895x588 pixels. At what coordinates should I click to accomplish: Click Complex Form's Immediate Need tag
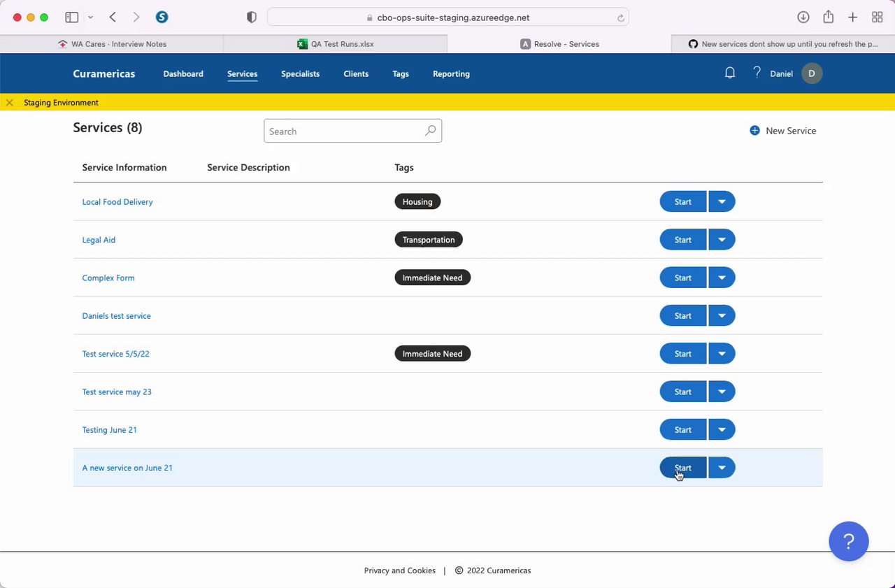point(433,278)
